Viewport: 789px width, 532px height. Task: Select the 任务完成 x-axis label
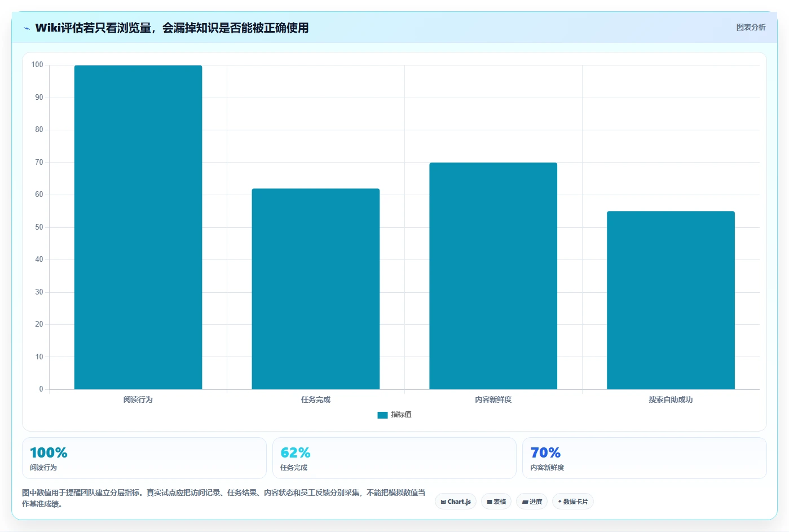[x=316, y=399]
